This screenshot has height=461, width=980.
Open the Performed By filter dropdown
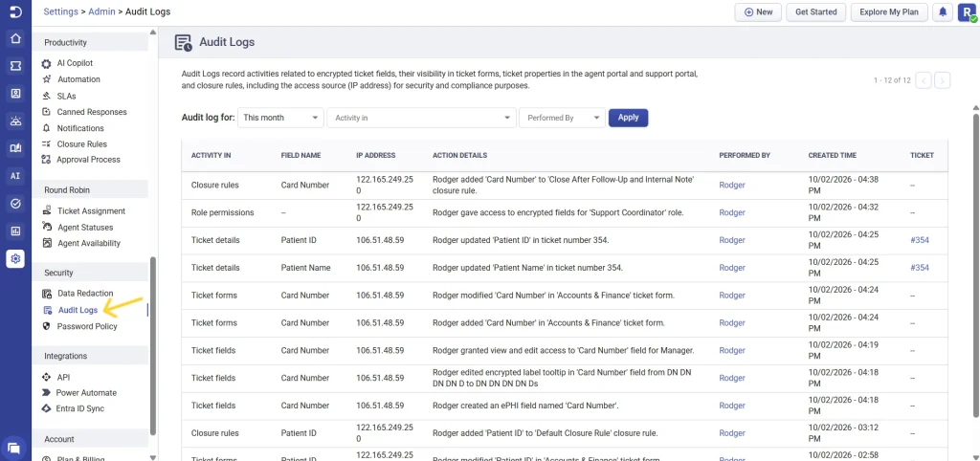point(563,118)
